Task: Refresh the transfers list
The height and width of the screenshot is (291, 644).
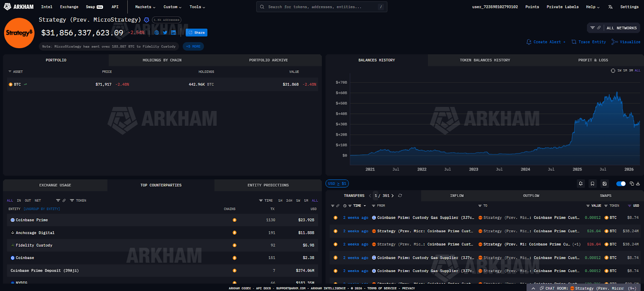Action: tap(400, 196)
